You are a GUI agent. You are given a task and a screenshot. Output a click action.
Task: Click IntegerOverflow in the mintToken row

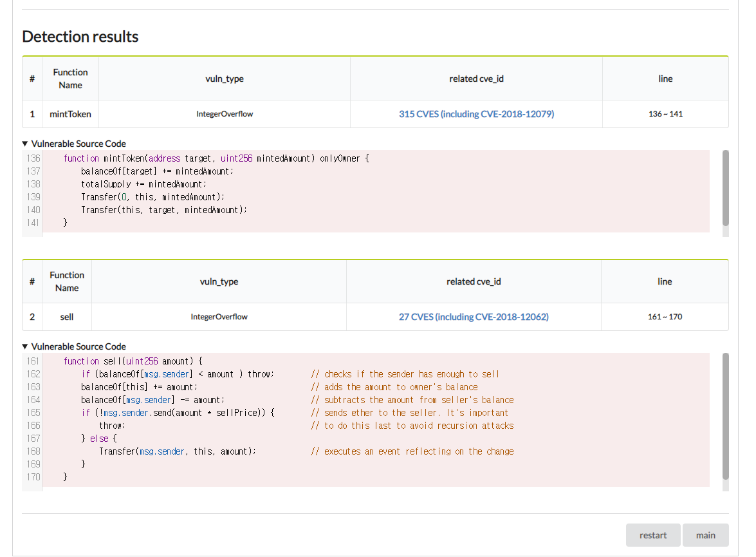[x=225, y=114]
